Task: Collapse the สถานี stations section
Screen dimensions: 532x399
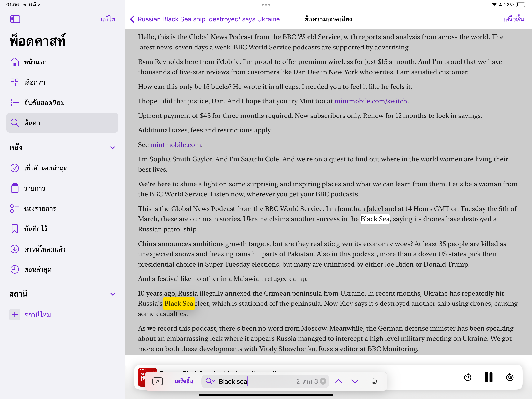Action: point(113,294)
